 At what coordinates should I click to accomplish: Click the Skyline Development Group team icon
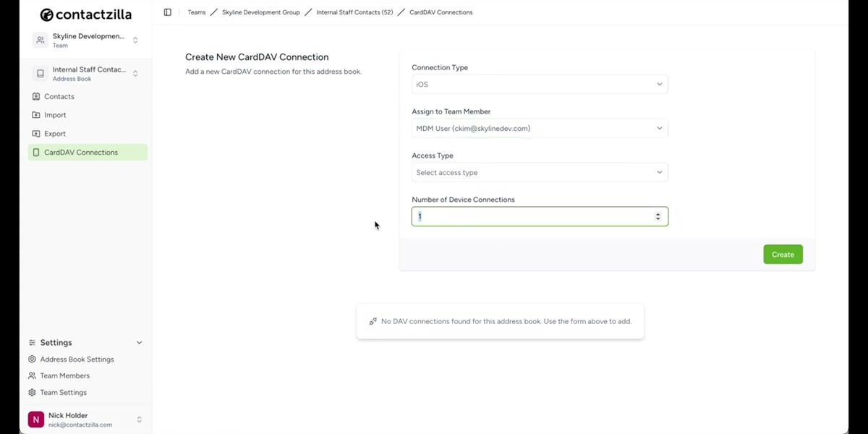pyautogui.click(x=40, y=39)
